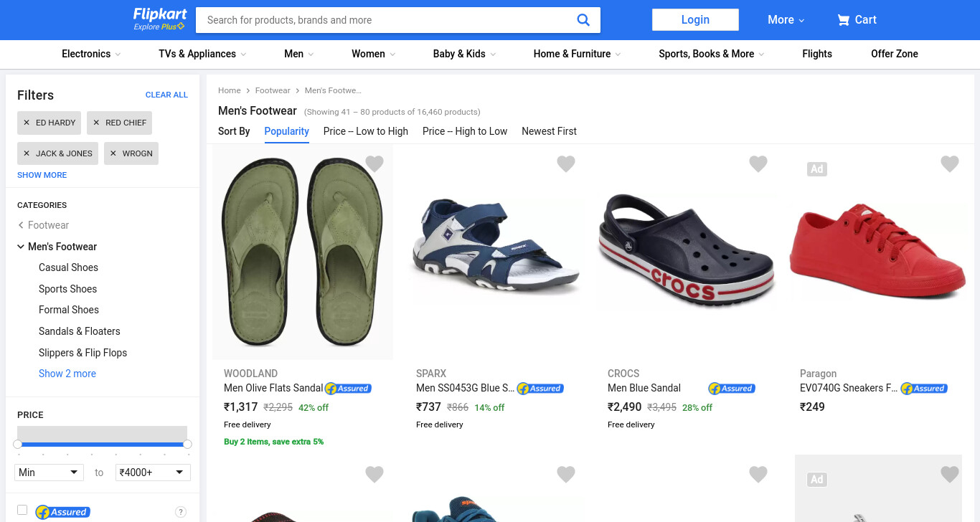Show more applied brand filters
Image resolution: width=980 pixels, height=522 pixels.
pyautogui.click(x=42, y=175)
